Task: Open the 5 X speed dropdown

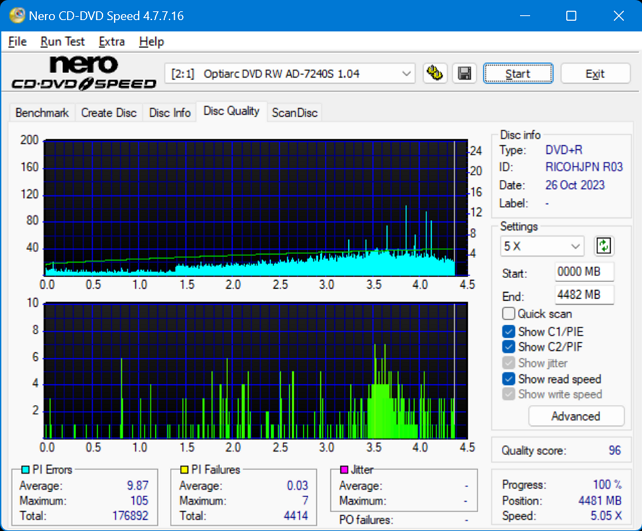Action: (542, 246)
